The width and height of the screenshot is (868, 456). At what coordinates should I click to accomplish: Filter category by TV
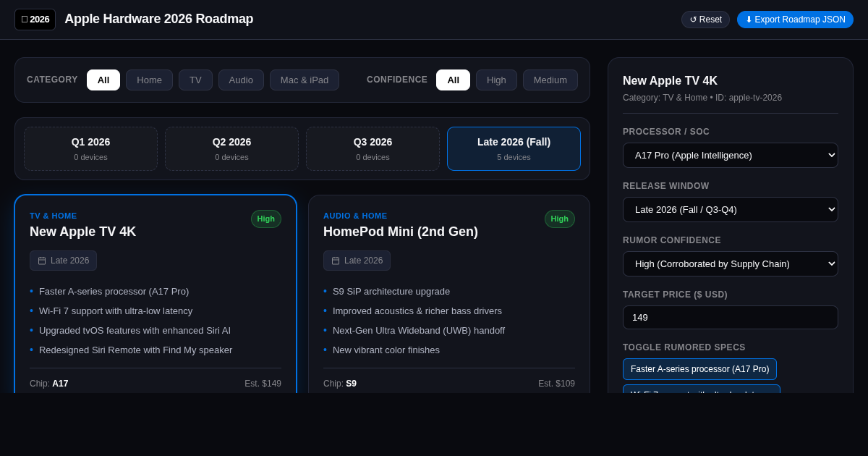pyautogui.click(x=195, y=80)
